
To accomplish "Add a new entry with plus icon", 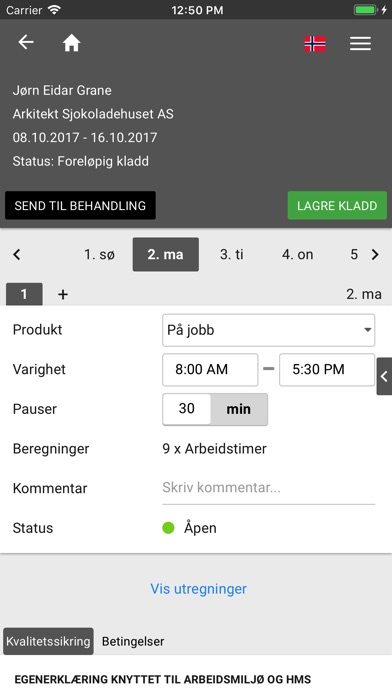I will pos(63,294).
